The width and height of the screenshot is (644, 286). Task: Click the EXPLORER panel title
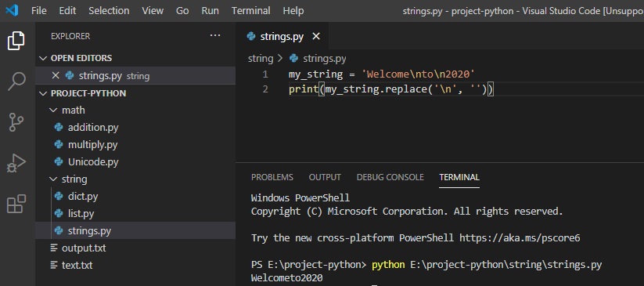(x=70, y=36)
